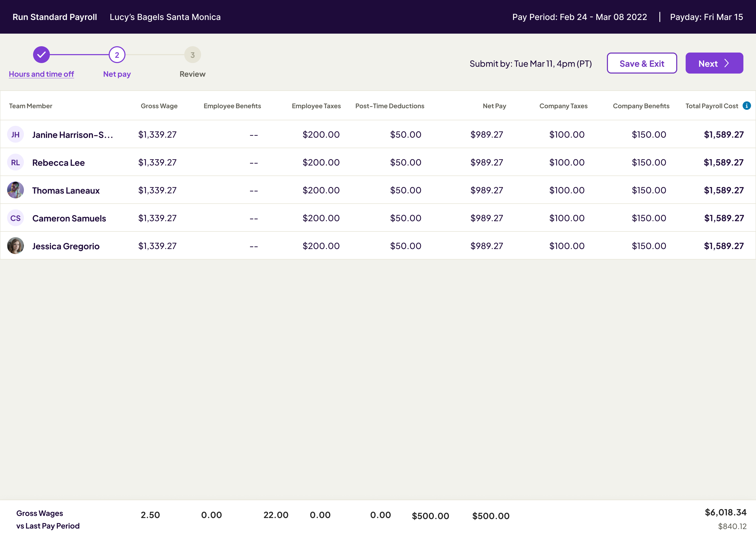Click Thomas Laneaux's profile photo
This screenshot has width=756, height=538.
pyautogui.click(x=15, y=190)
